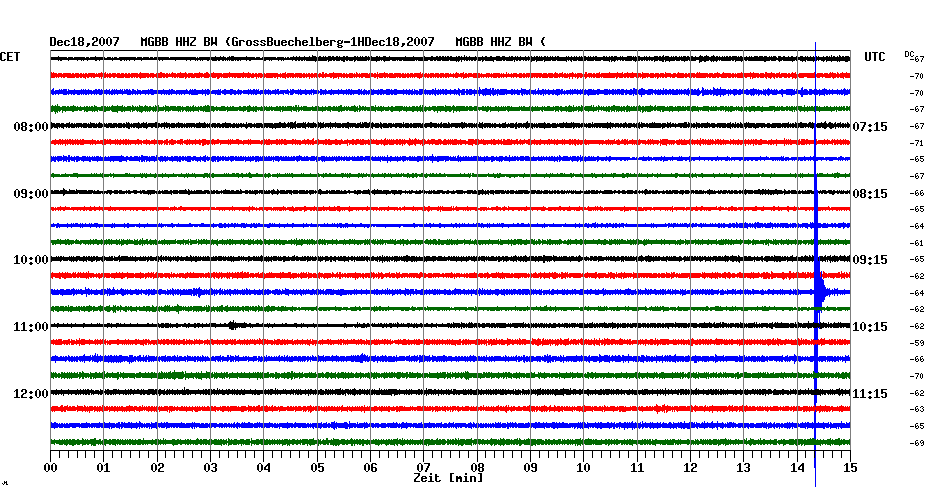Click minute tick label 03
This screenshot has width=930, height=494.
211,468
